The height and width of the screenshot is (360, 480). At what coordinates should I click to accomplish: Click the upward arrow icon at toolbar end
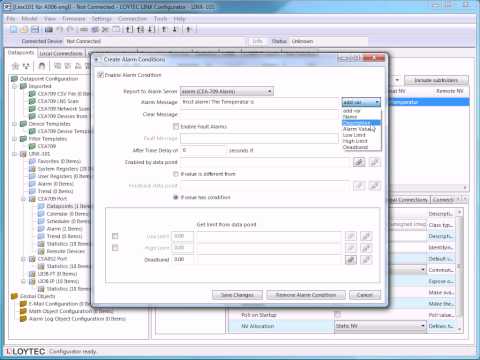click(x=188, y=29)
